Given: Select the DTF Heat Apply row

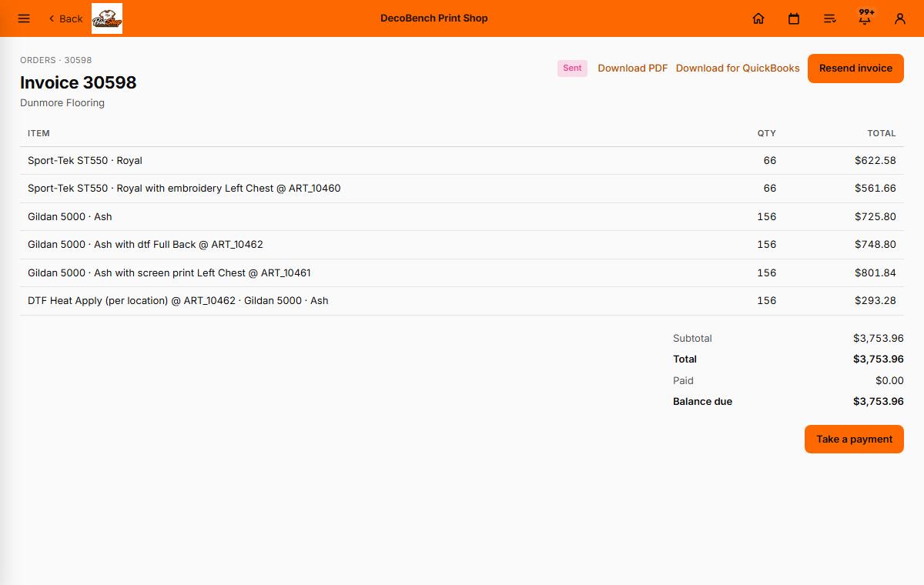Looking at the screenshot, I should coord(462,301).
